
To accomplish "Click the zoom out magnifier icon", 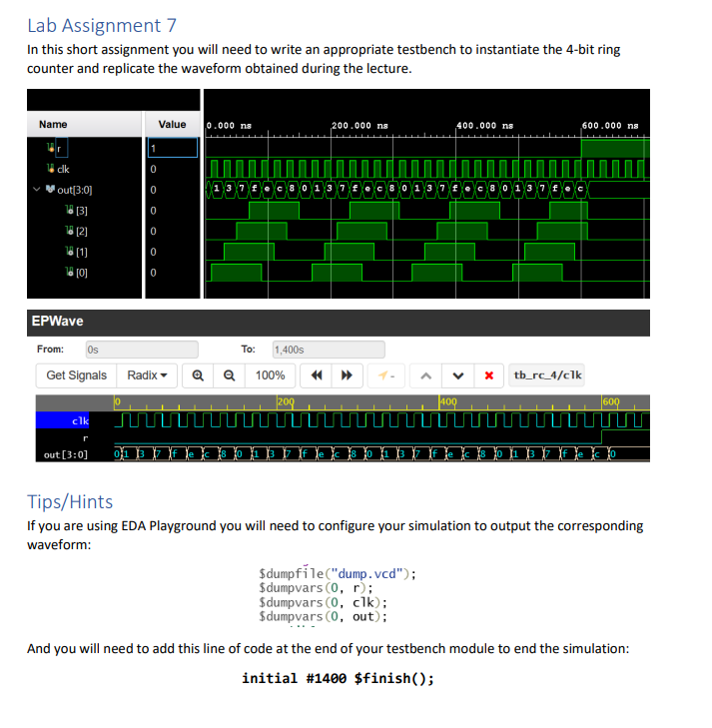I will tap(229, 375).
